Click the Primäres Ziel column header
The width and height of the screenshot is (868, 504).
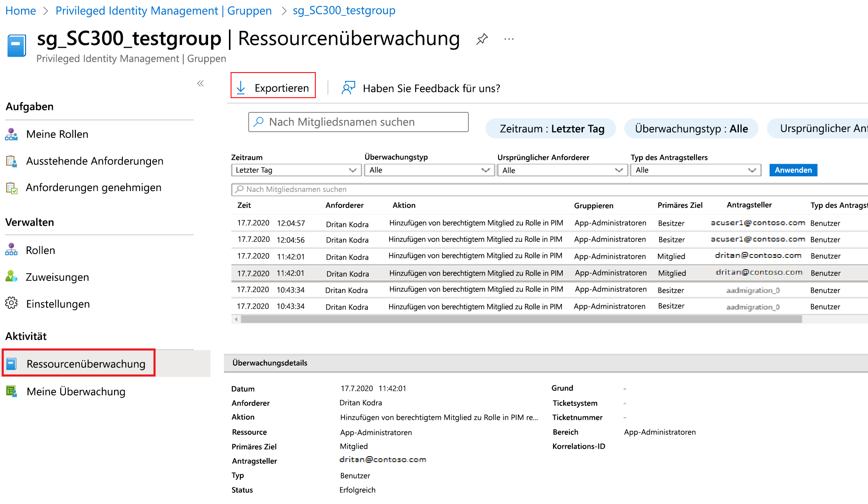(x=680, y=205)
